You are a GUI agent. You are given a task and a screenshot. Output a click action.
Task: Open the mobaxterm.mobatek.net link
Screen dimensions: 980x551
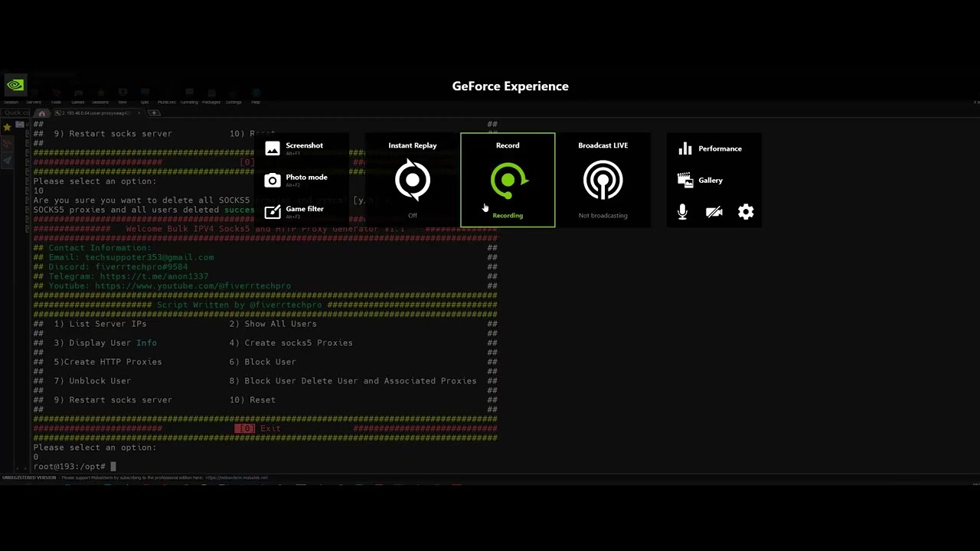point(237,478)
